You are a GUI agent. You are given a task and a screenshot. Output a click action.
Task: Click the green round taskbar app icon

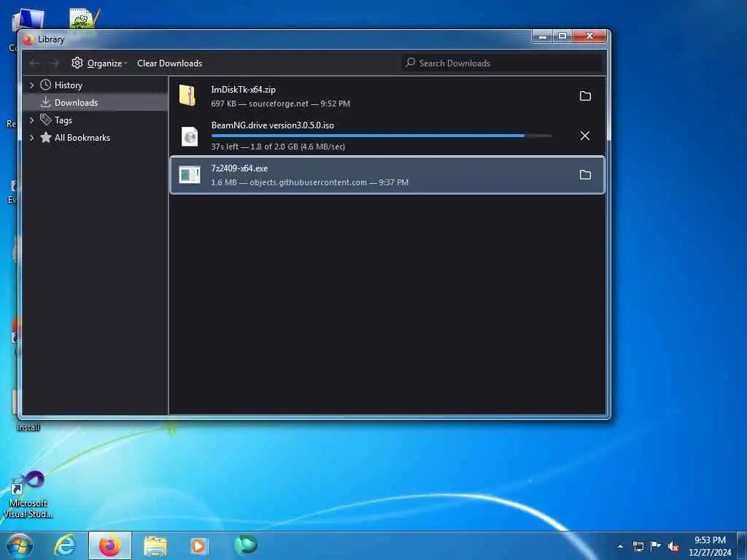[x=246, y=545]
